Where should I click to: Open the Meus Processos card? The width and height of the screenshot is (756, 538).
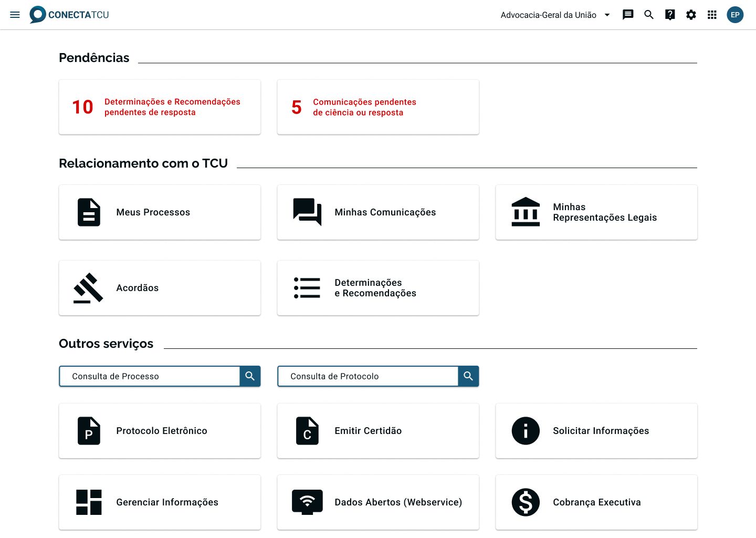(160, 212)
